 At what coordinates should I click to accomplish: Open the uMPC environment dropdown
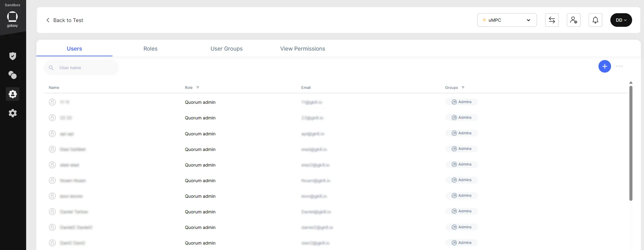click(x=507, y=20)
